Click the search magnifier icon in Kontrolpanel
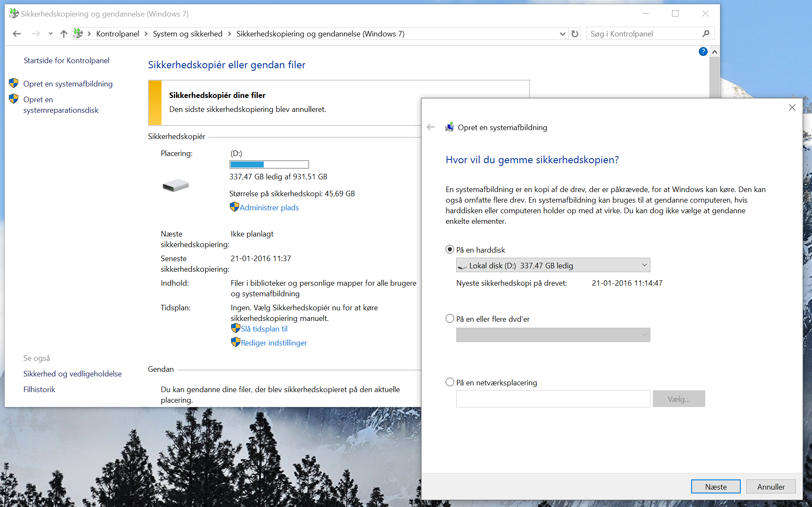The image size is (812, 507). (706, 34)
